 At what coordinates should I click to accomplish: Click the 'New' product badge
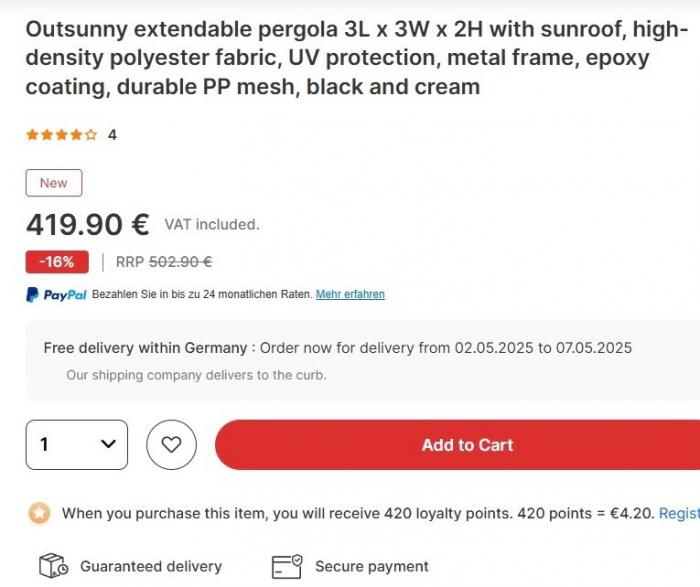coord(54,183)
